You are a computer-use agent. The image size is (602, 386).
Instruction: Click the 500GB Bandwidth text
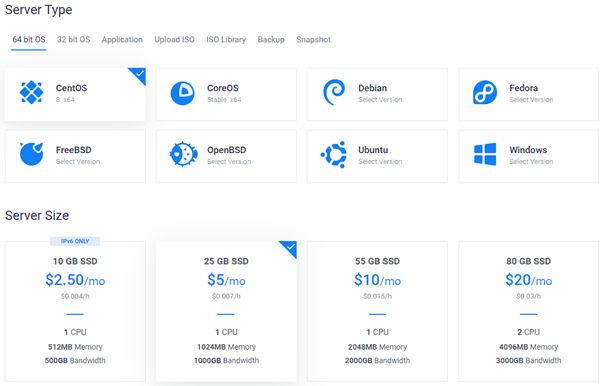[x=75, y=360]
